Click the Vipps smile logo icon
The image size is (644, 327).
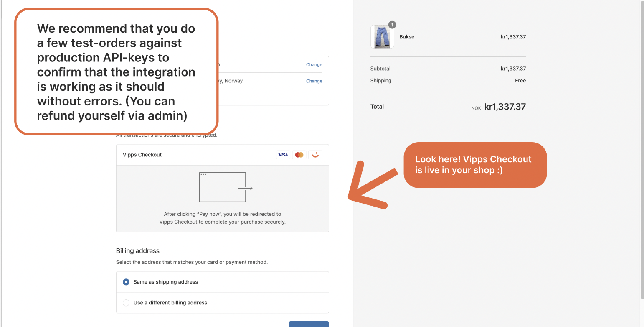[x=315, y=155]
